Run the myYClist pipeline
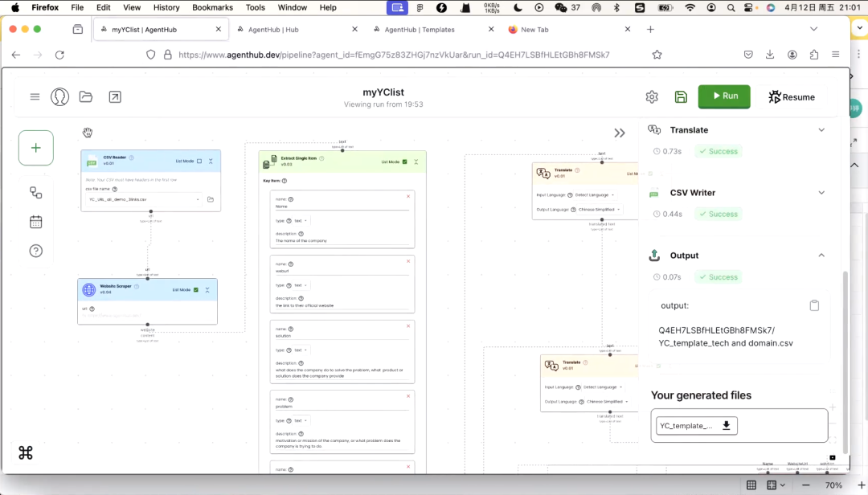868x495 pixels. [x=724, y=96]
